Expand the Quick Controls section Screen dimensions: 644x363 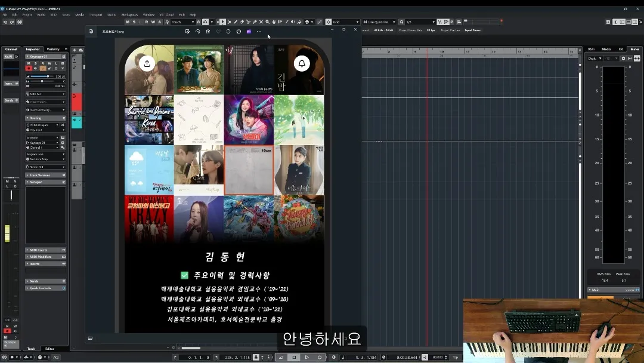(45, 288)
